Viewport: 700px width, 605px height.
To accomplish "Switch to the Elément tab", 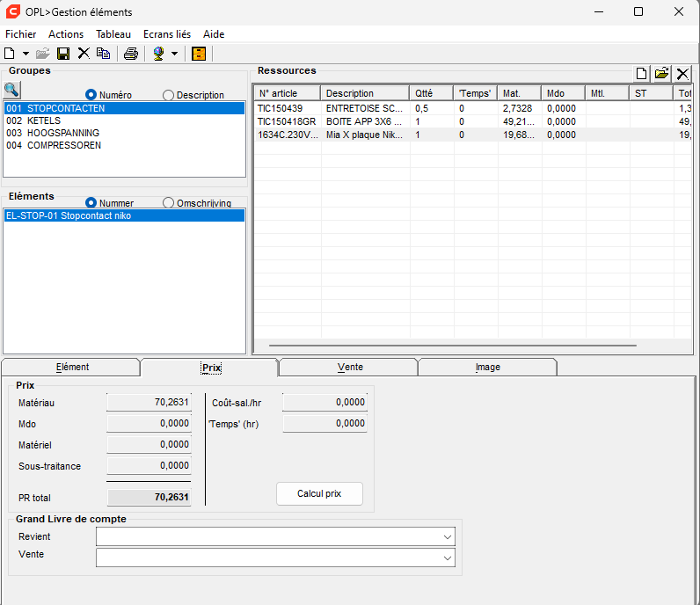I will 72,367.
